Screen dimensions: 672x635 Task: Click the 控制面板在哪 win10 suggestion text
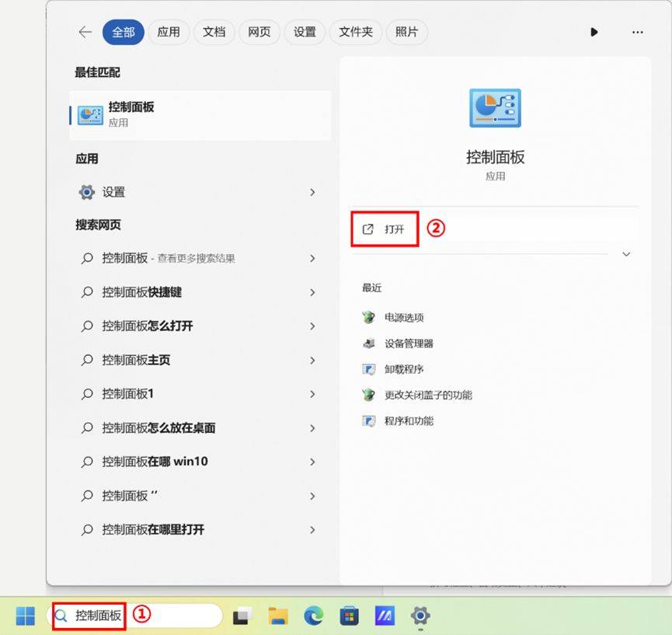tap(155, 462)
